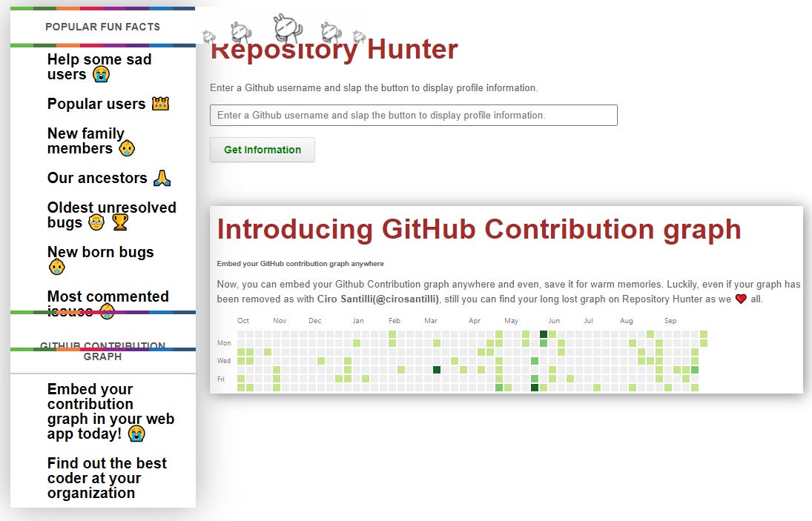812x521 pixels.
Task: Click praying hands emoji beside Our ancestors
Action: 162,178
